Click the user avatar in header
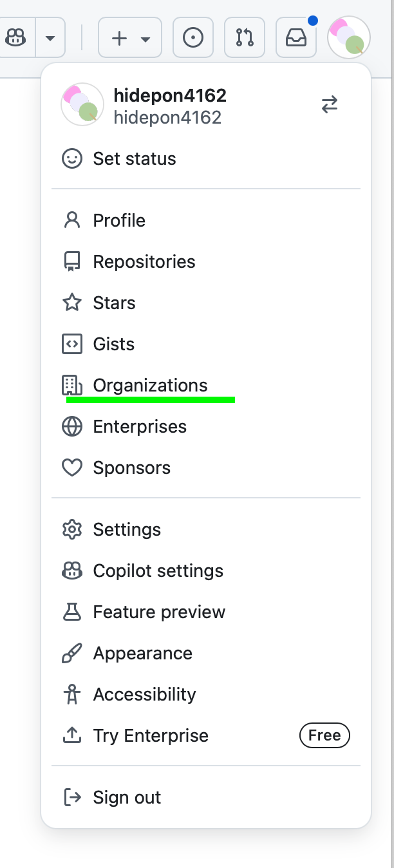This screenshot has height=868, width=394. (x=348, y=38)
